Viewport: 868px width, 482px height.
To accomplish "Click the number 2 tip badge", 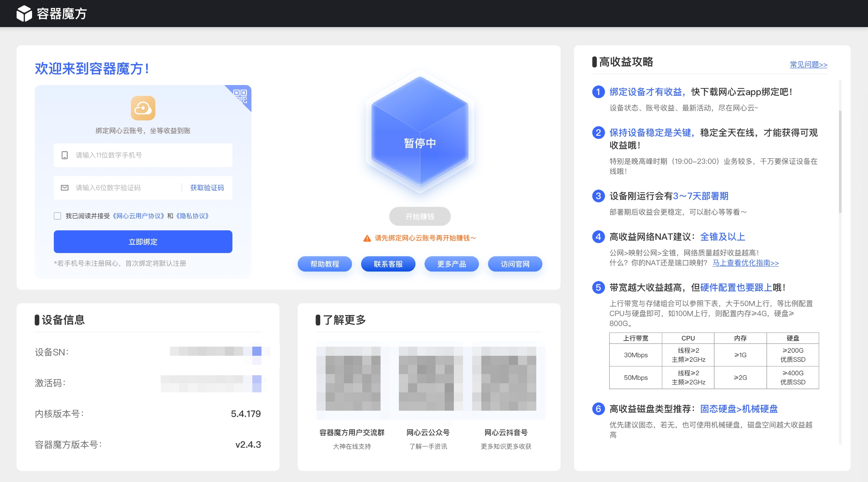I will [x=598, y=133].
